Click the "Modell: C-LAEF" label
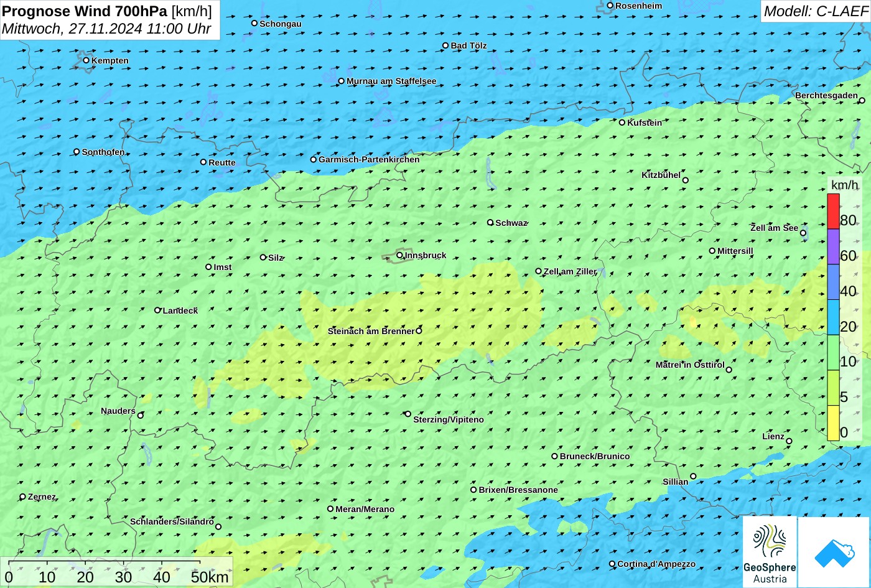871x588 pixels. [816, 11]
